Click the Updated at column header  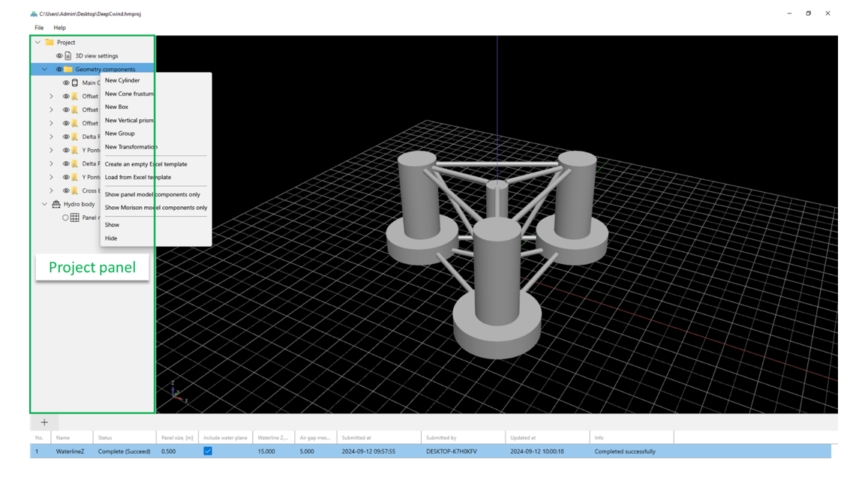[x=548, y=438]
